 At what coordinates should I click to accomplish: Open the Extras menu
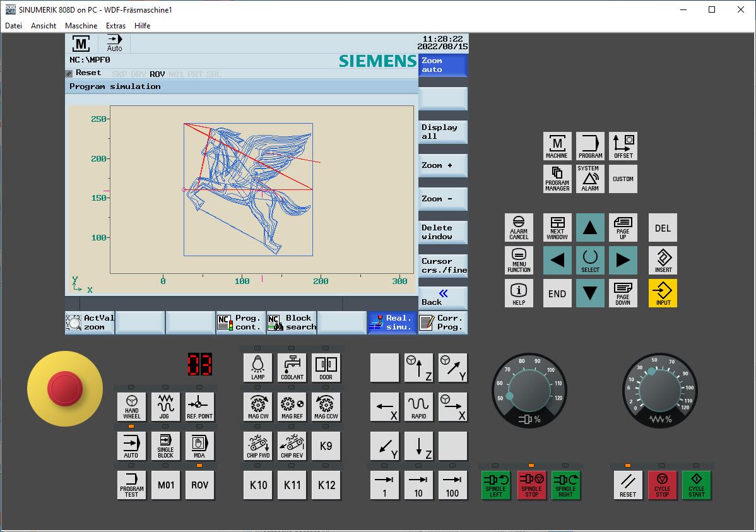(115, 26)
